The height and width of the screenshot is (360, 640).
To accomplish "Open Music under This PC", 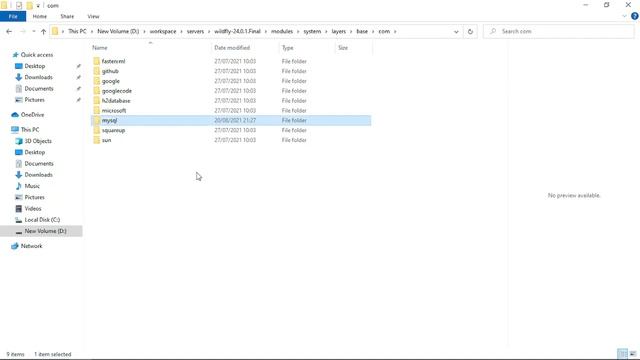I will point(32,186).
